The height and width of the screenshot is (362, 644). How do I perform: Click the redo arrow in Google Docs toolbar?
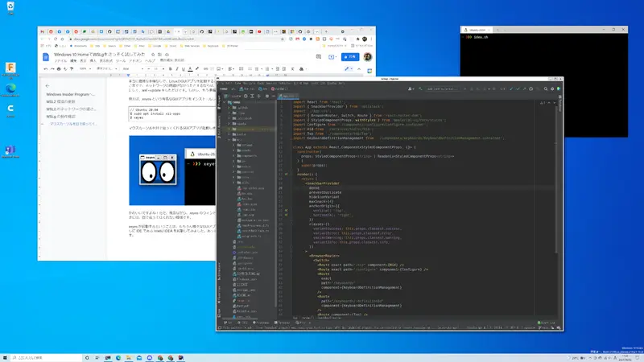(x=52, y=69)
